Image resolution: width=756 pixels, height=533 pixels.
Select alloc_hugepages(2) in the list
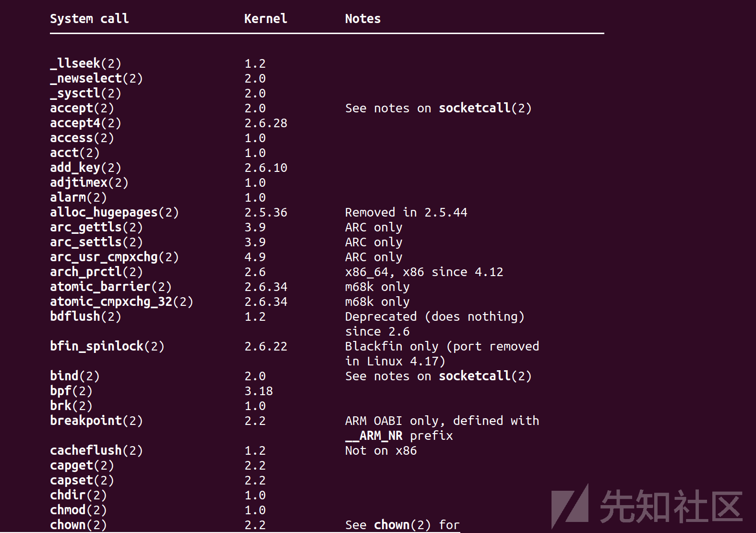(x=114, y=212)
